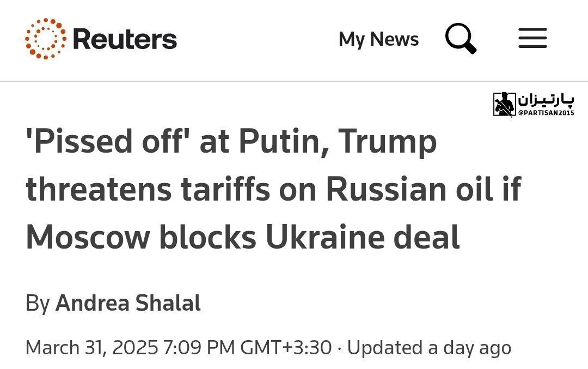Image resolution: width=588 pixels, height=369 pixels.
Task: Click the Reuters wordmark text
Action: point(125,39)
